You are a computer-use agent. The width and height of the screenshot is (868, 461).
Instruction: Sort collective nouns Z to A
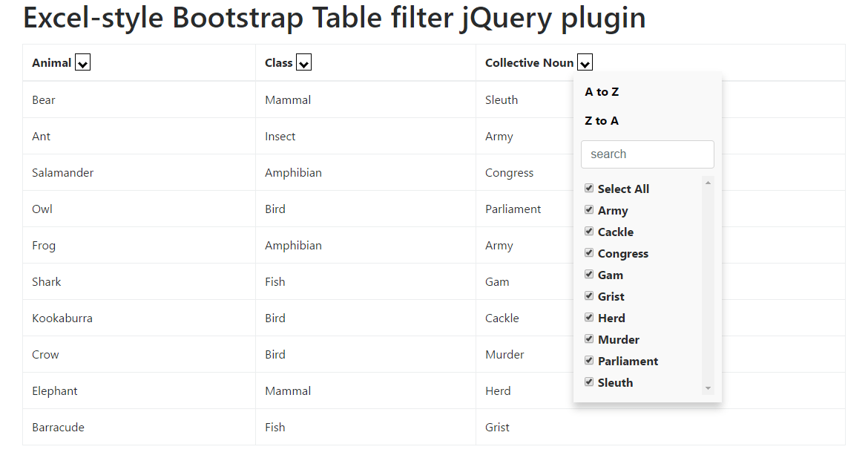[x=601, y=120]
